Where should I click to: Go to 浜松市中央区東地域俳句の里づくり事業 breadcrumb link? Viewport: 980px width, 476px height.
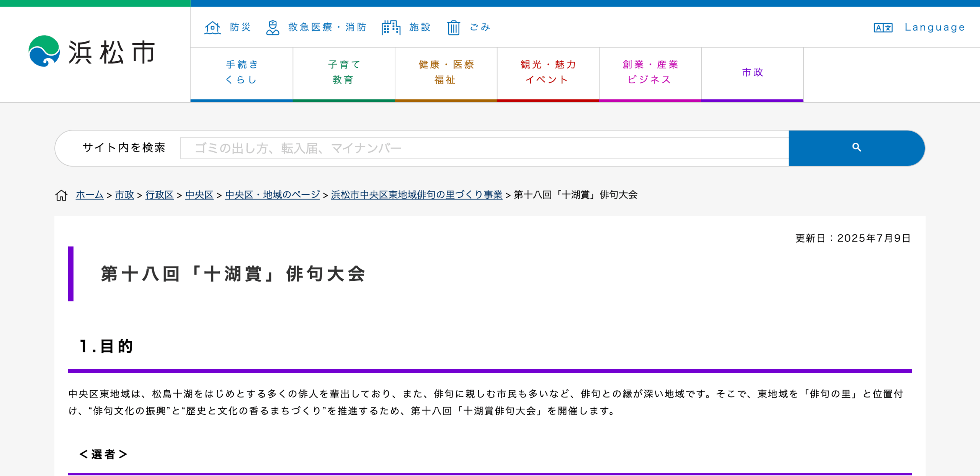[x=416, y=195]
